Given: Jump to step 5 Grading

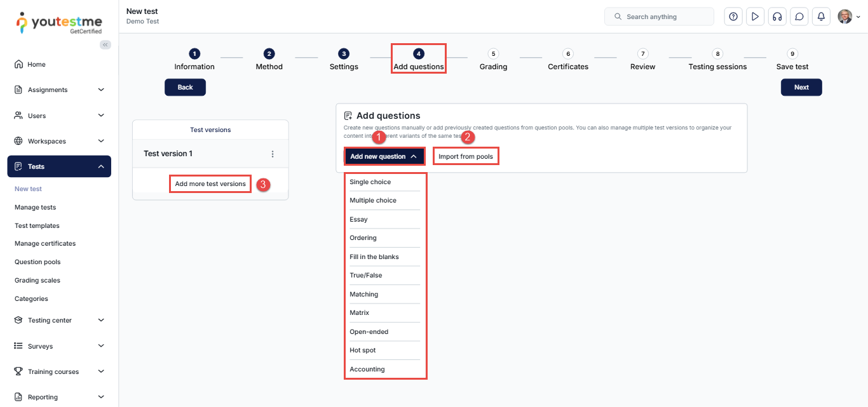Looking at the screenshot, I should coord(493,60).
